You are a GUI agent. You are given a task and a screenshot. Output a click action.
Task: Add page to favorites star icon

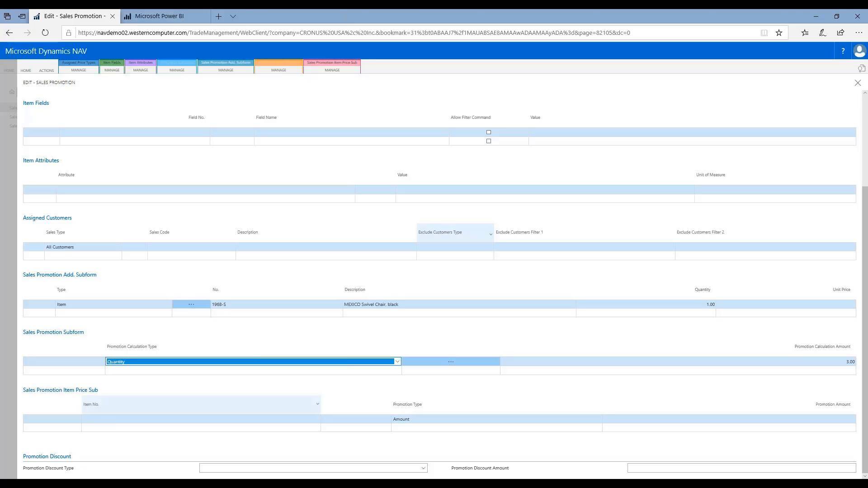click(779, 33)
